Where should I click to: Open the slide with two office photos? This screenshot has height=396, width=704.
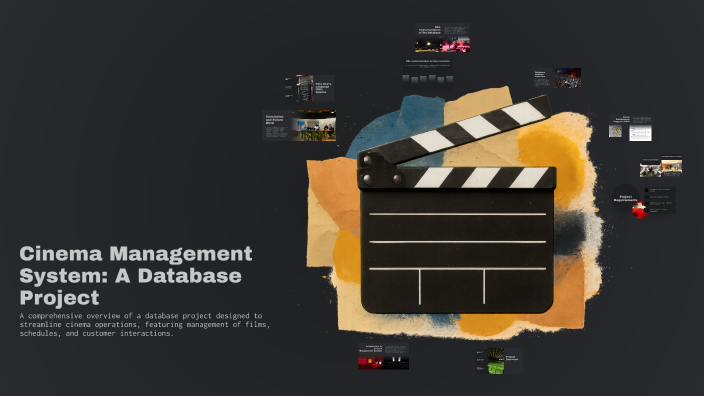click(661, 167)
